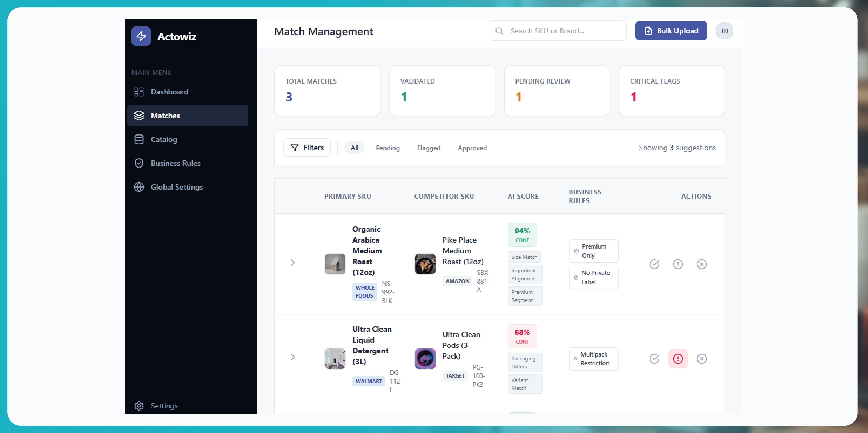Approve the Organic Arabica match with checkmark
This screenshot has height=433, width=868.
click(654, 264)
